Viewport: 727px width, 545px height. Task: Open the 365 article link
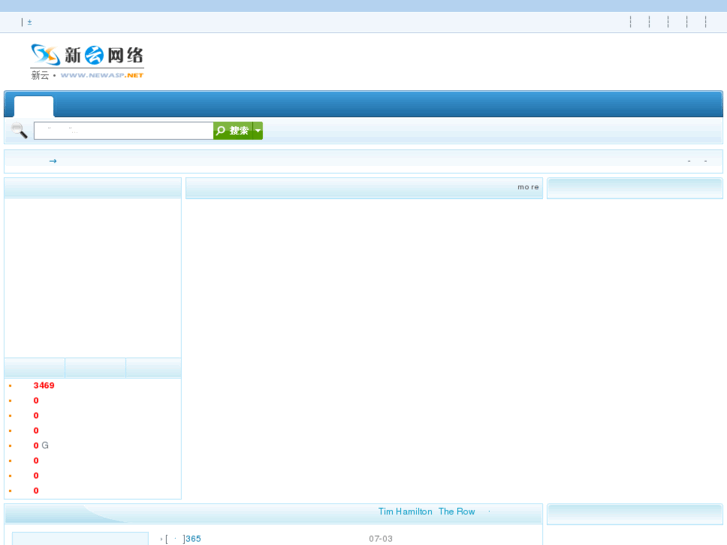click(193, 539)
